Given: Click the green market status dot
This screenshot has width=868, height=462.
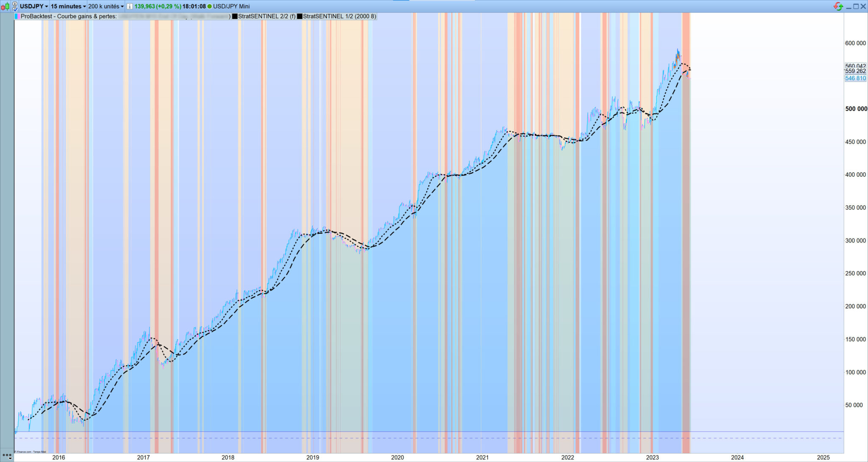Looking at the screenshot, I should [209, 6].
